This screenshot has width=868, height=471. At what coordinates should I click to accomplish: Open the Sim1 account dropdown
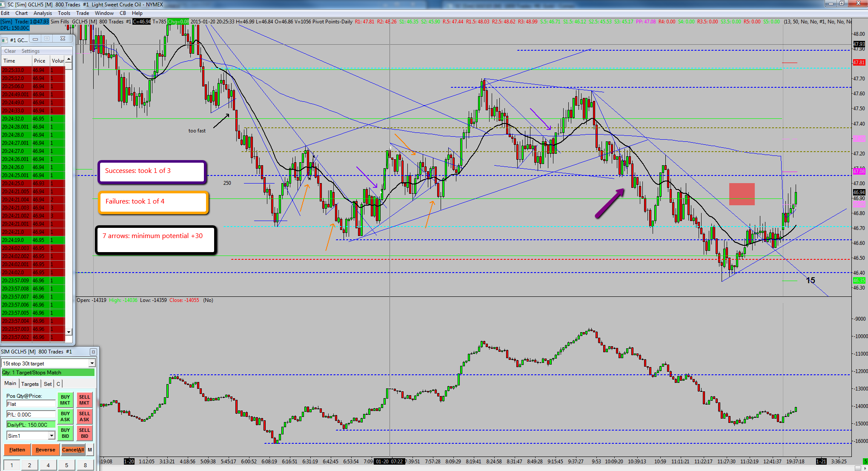coord(52,436)
